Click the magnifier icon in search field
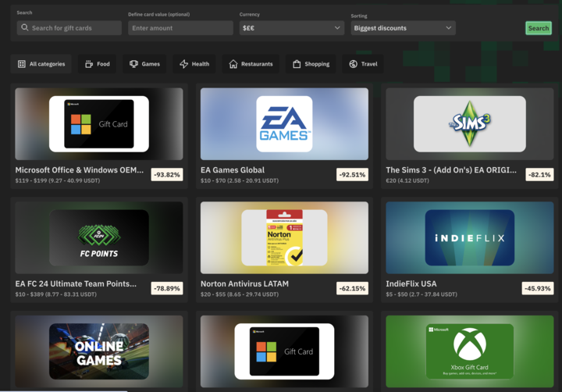 point(24,27)
